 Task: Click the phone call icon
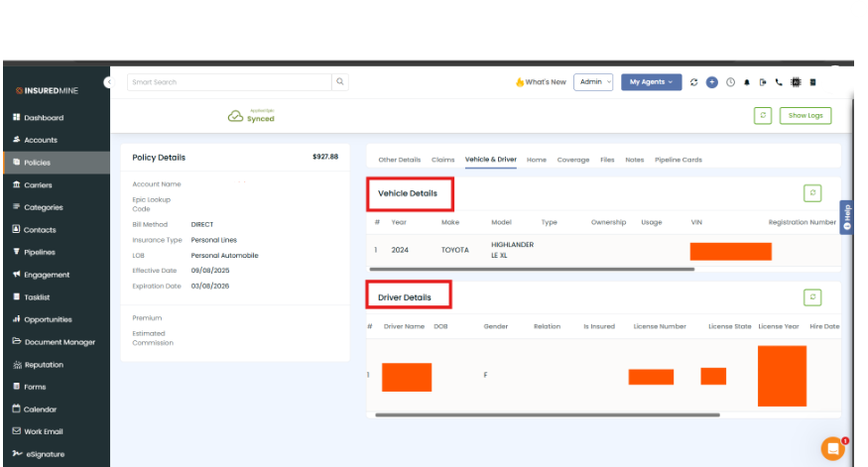pyautogui.click(x=779, y=82)
